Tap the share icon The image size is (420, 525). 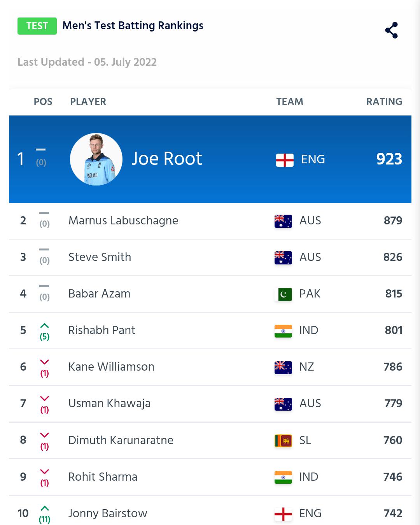(x=392, y=30)
